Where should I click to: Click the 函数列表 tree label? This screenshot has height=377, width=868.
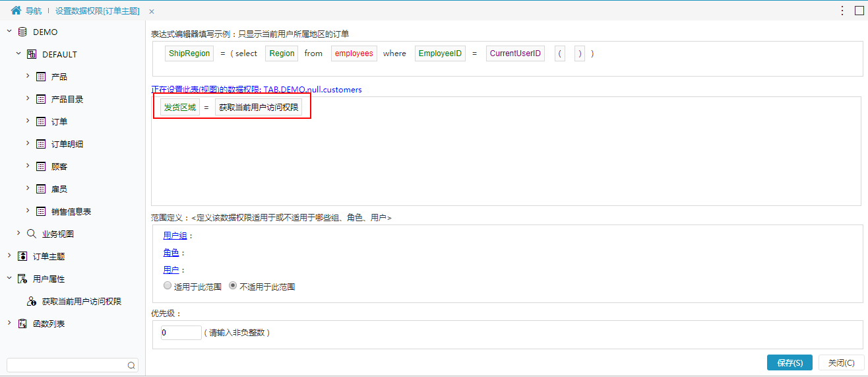point(49,324)
